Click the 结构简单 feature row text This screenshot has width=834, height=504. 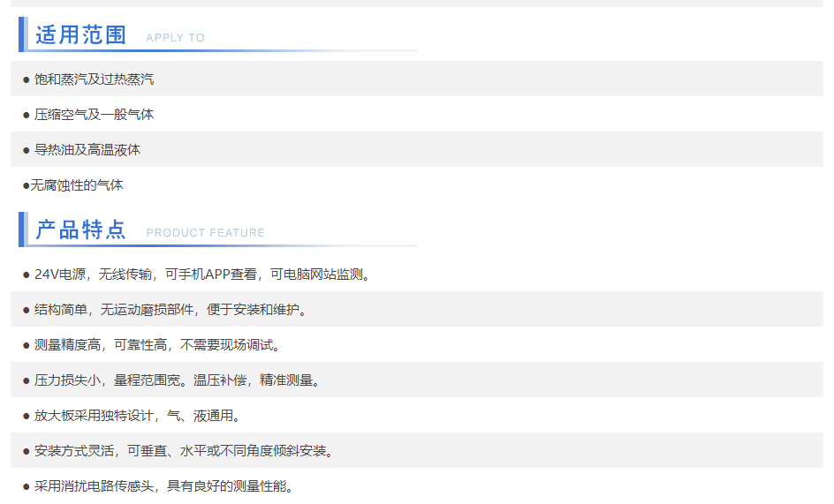(170, 310)
